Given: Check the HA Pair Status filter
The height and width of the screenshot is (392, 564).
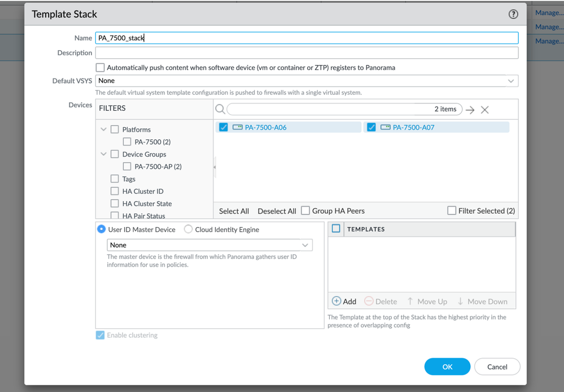Looking at the screenshot, I should point(115,216).
